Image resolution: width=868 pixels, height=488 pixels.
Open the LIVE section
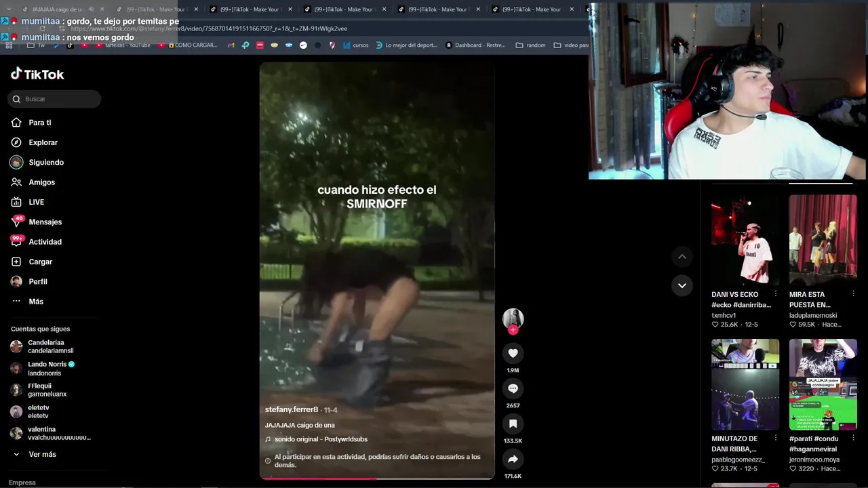[36, 202]
